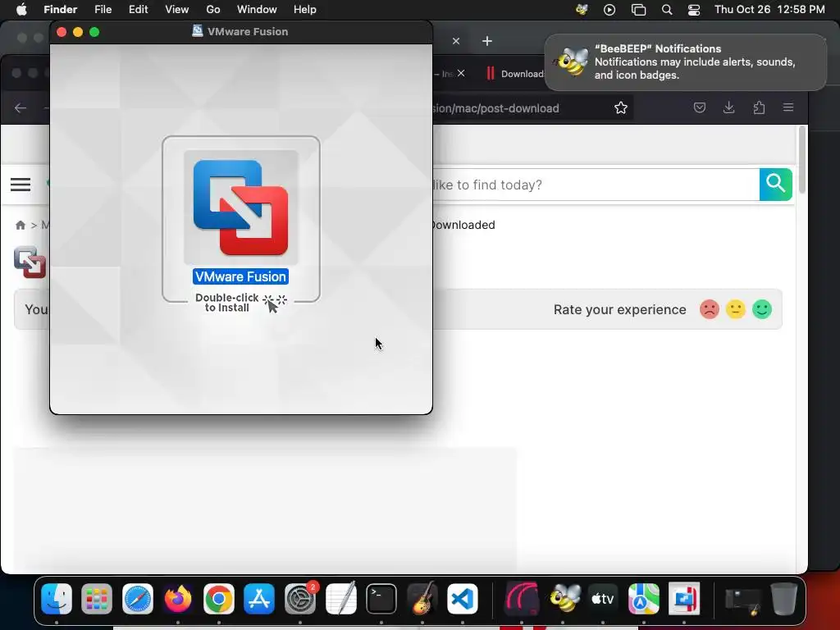Rate experience with red sad face
Viewport: 840px width, 630px height.
[709, 309]
